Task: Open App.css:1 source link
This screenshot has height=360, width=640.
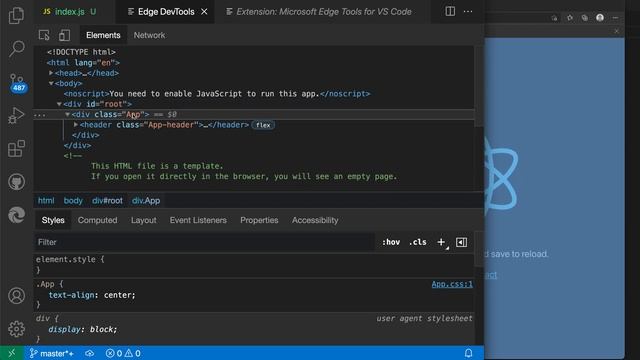Action: (x=452, y=284)
